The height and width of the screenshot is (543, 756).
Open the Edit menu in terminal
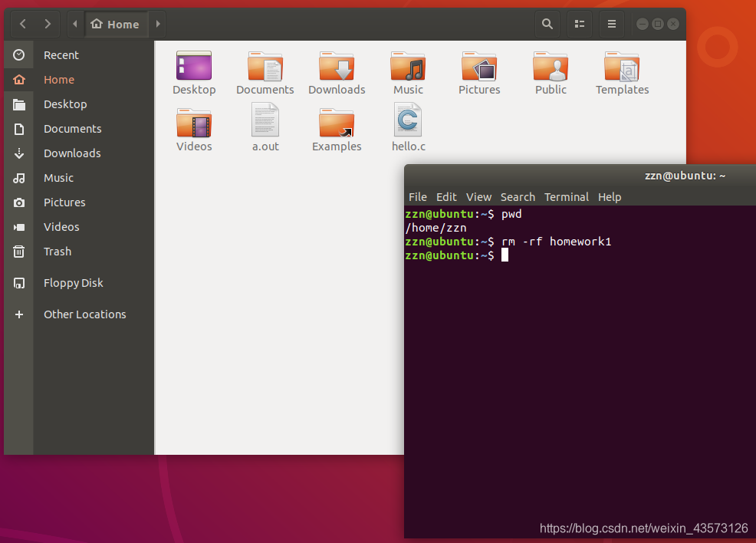[x=446, y=197]
